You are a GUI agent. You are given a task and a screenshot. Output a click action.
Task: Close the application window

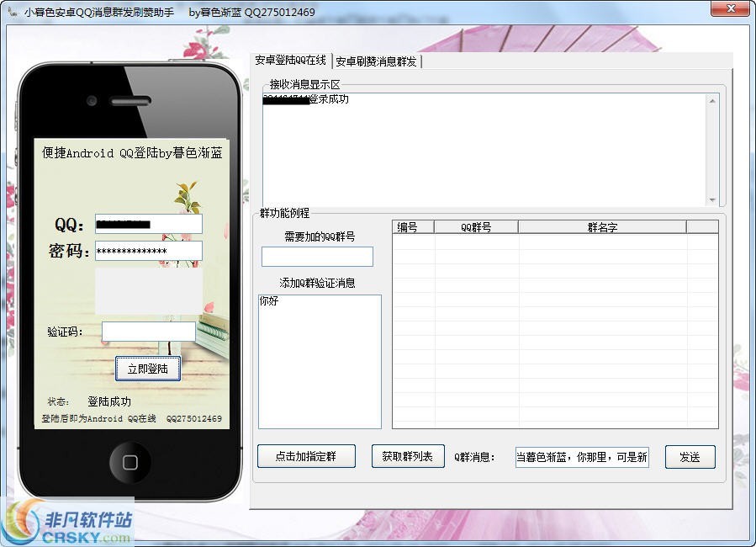[731, 8]
